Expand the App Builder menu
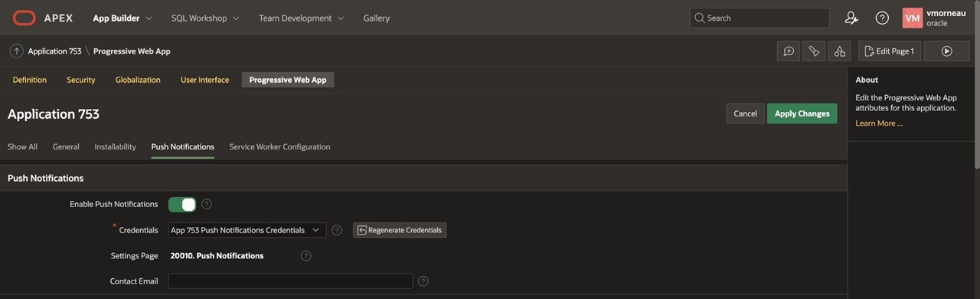980x299 pixels. pos(122,18)
